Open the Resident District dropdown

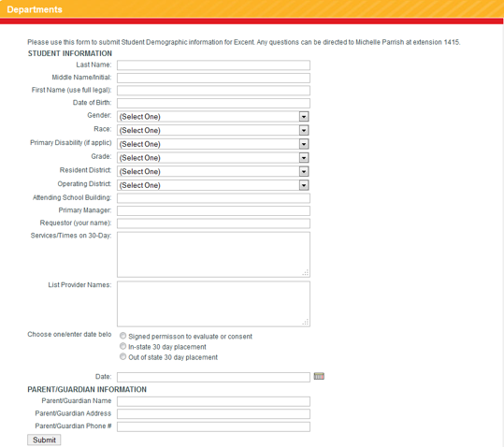coord(213,172)
